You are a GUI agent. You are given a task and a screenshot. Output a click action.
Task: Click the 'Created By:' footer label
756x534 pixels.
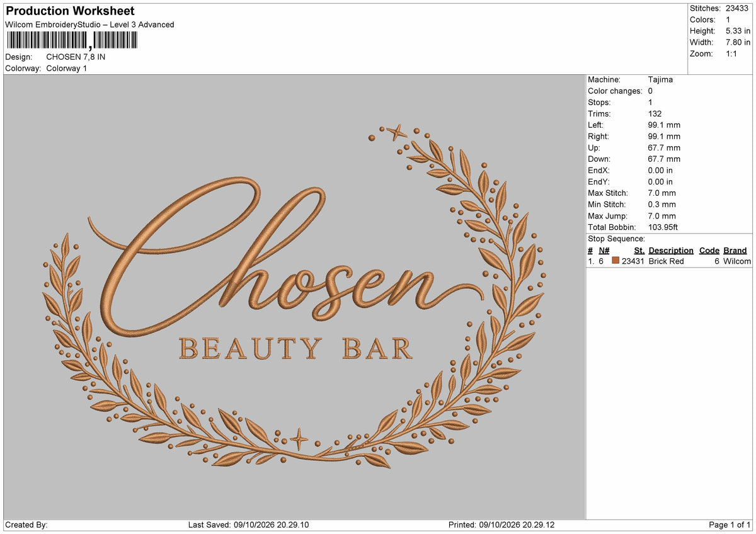(26, 525)
